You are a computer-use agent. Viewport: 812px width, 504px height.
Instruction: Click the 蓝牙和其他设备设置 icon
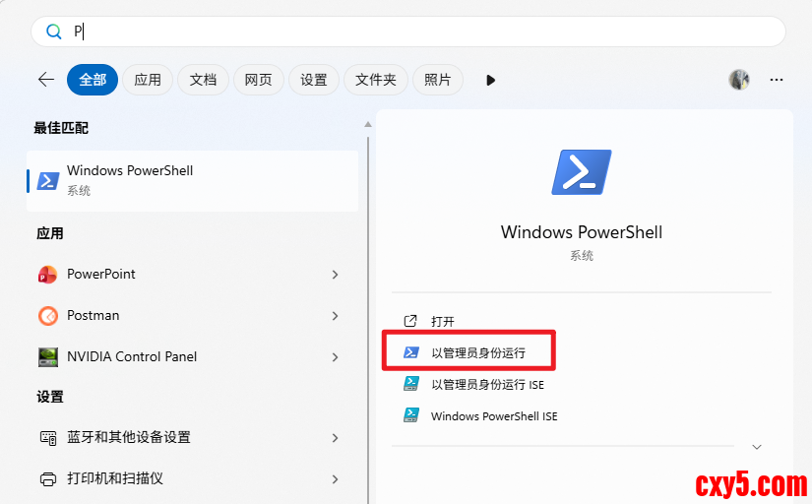click(48, 438)
